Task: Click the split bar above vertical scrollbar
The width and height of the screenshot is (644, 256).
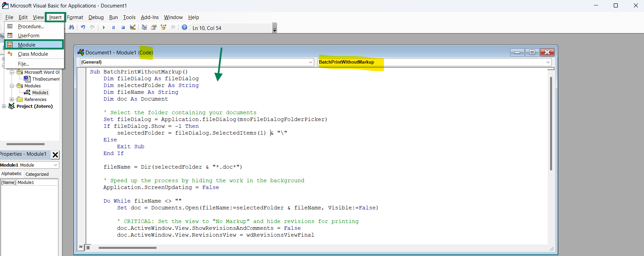Action: (551, 69)
